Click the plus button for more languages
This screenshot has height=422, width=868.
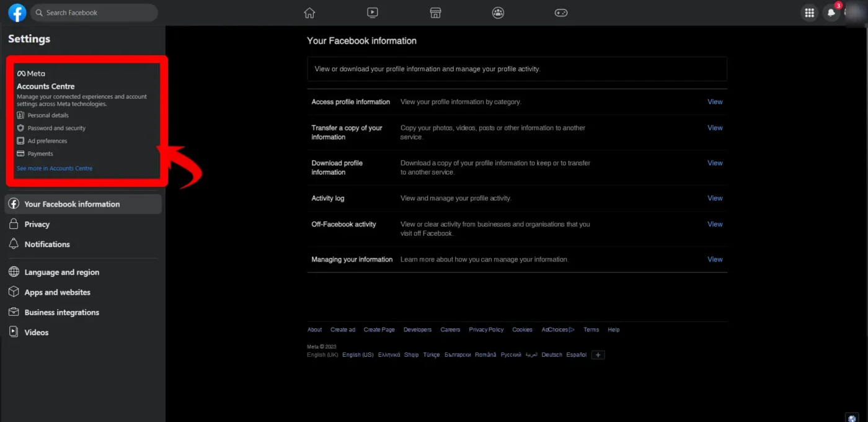pyautogui.click(x=598, y=355)
